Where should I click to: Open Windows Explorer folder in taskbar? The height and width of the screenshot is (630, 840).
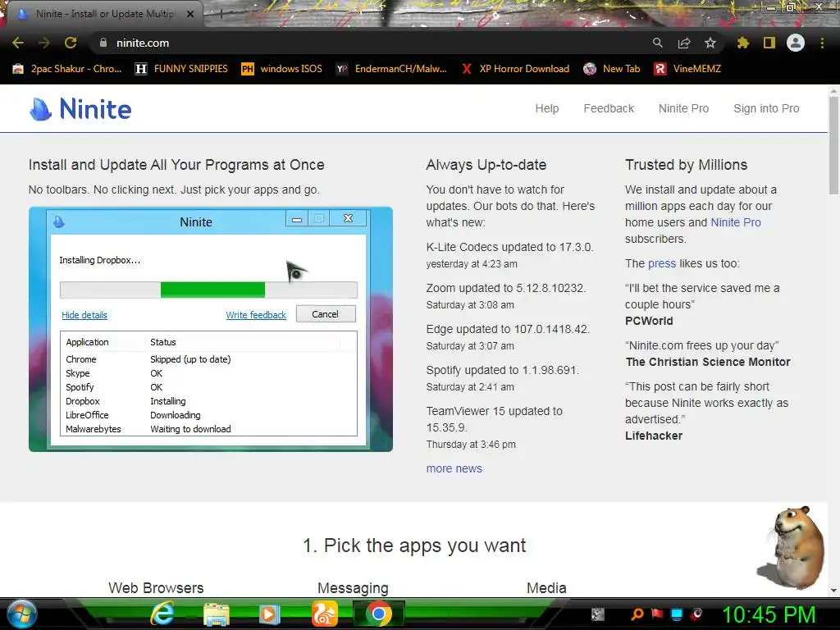[217, 614]
